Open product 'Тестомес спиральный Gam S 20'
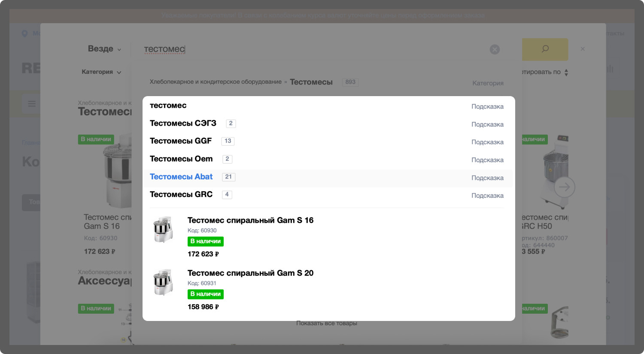The image size is (644, 354). (x=250, y=273)
